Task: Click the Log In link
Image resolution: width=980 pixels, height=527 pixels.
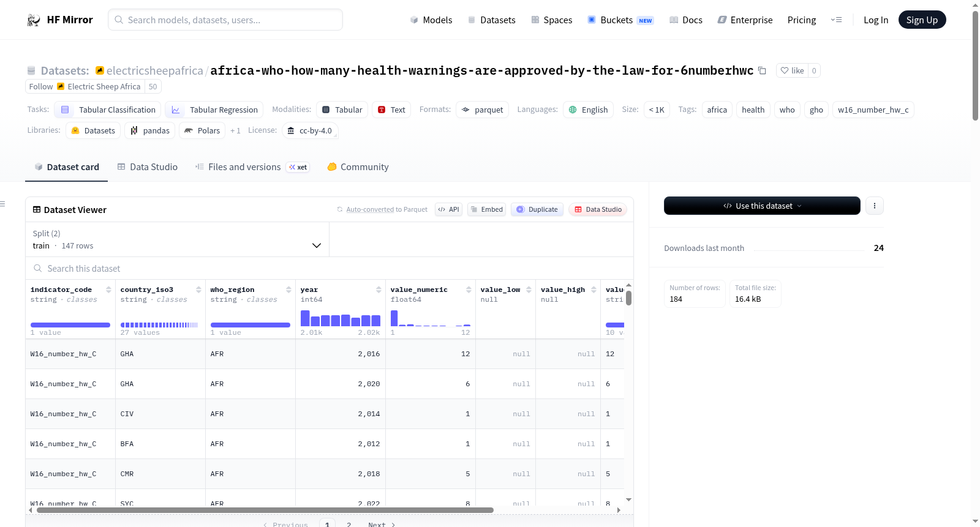Action: tap(876, 20)
